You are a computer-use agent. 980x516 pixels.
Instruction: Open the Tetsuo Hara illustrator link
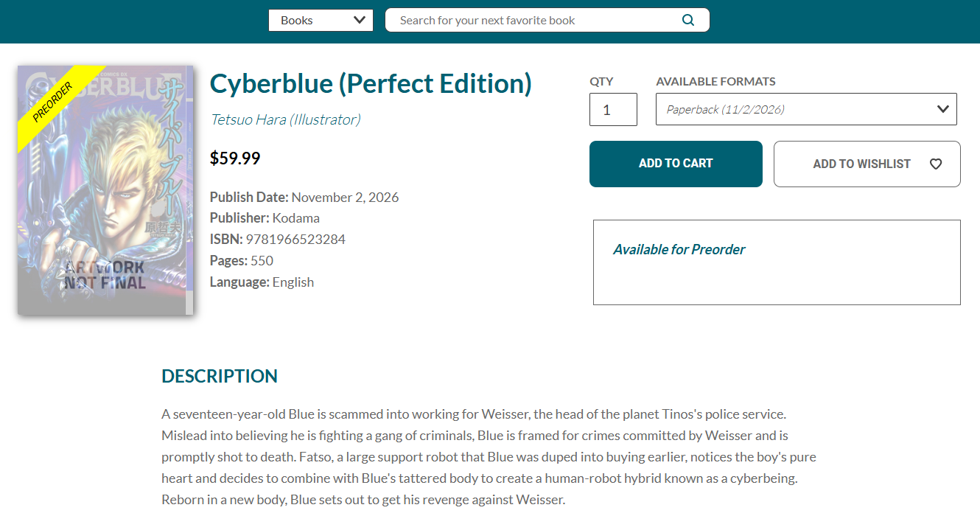pyautogui.click(x=285, y=119)
